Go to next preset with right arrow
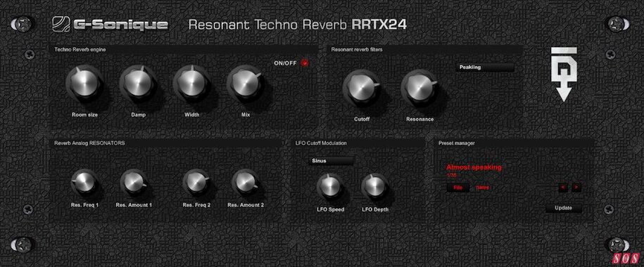Screen dimensions: 644x267 [576, 188]
